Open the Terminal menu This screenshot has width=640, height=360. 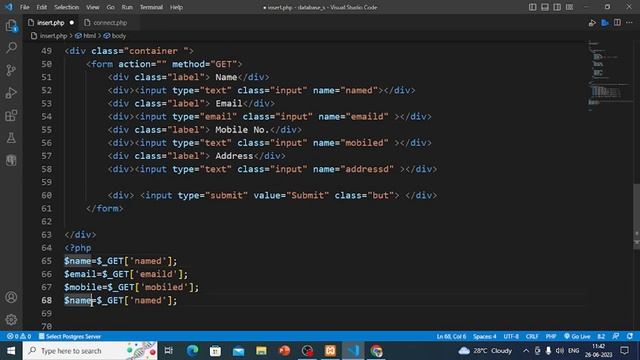[x=151, y=7]
